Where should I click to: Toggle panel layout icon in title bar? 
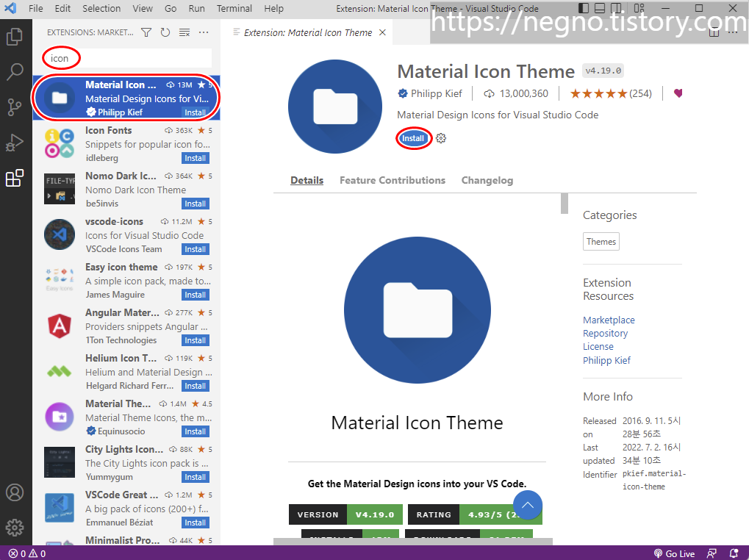coord(600,8)
